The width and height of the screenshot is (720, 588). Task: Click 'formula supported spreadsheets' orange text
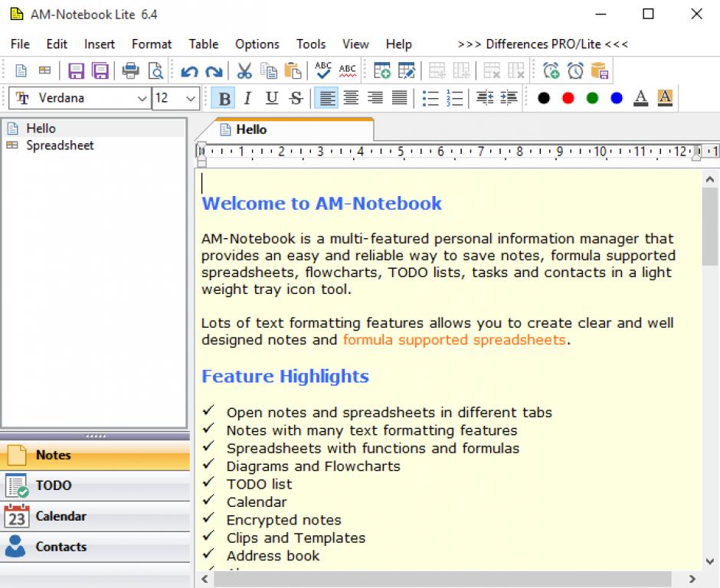454,340
